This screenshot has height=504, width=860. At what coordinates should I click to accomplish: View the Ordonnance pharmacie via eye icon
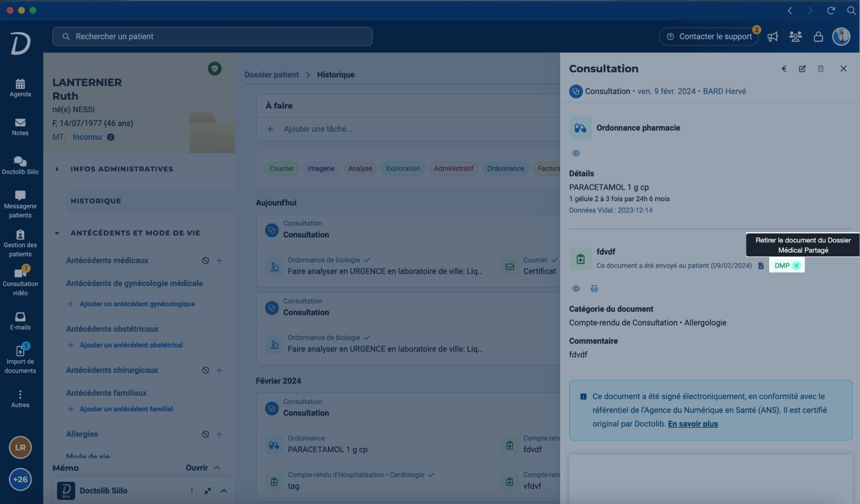[576, 153]
